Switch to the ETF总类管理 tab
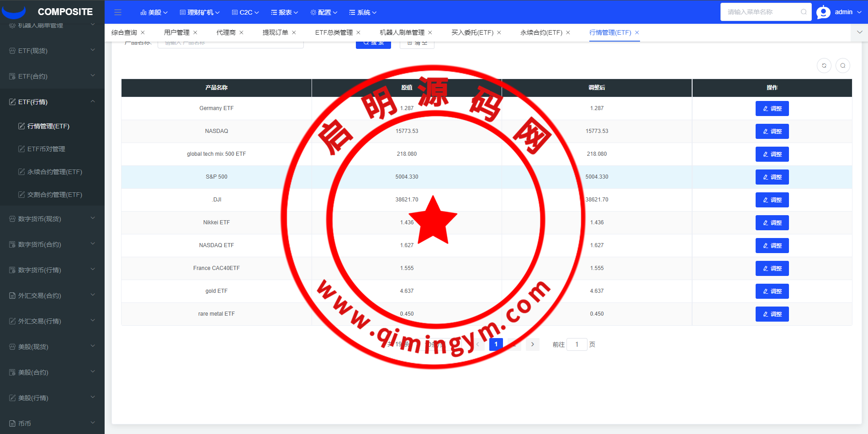This screenshot has width=868, height=434. click(x=333, y=32)
